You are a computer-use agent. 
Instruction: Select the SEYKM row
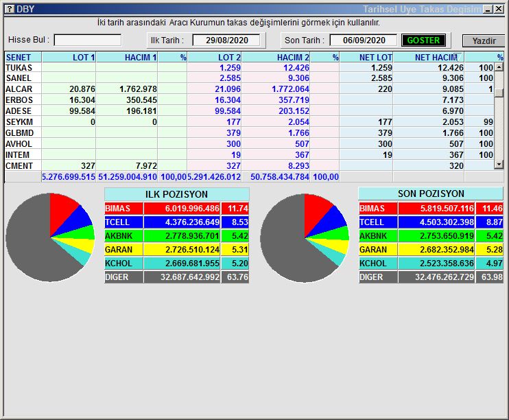(249, 121)
